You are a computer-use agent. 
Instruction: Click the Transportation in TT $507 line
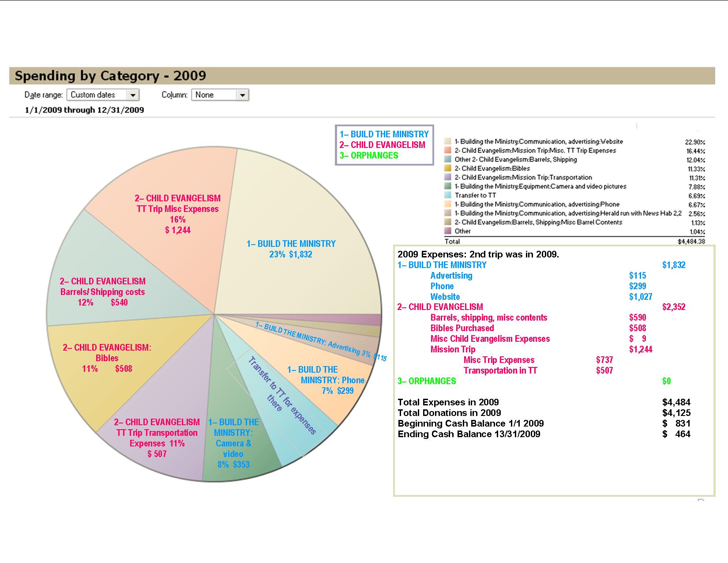(x=538, y=370)
